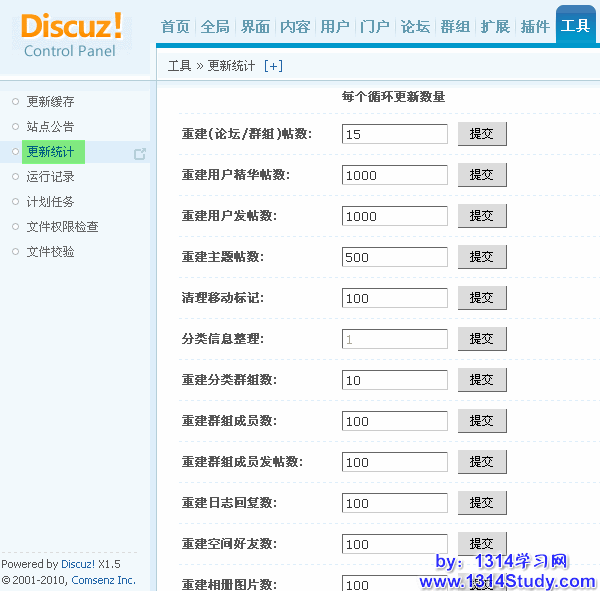This screenshot has height=591, width=600.
Task: Open 文件权限检查 sidebar entry
Action: (62, 227)
